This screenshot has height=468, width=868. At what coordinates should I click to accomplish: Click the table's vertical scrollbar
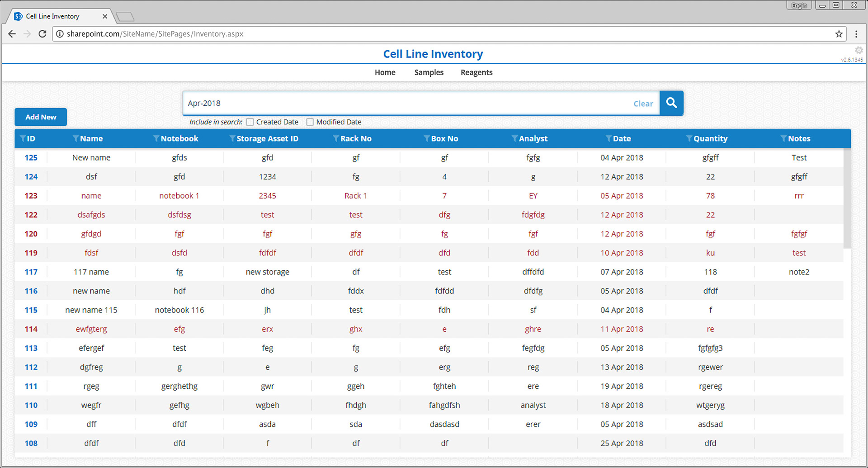847,199
